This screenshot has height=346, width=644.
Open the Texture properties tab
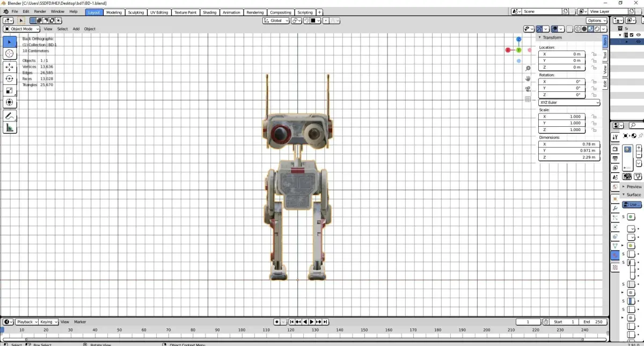point(615,267)
